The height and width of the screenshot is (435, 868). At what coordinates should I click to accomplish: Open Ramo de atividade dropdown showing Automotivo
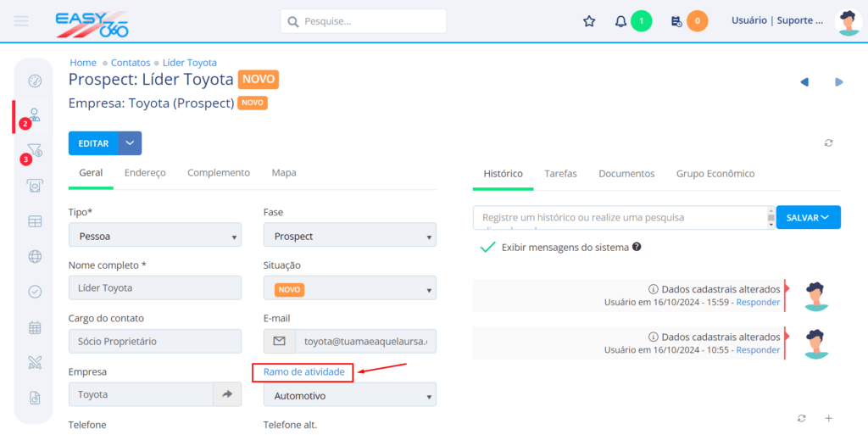click(350, 394)
